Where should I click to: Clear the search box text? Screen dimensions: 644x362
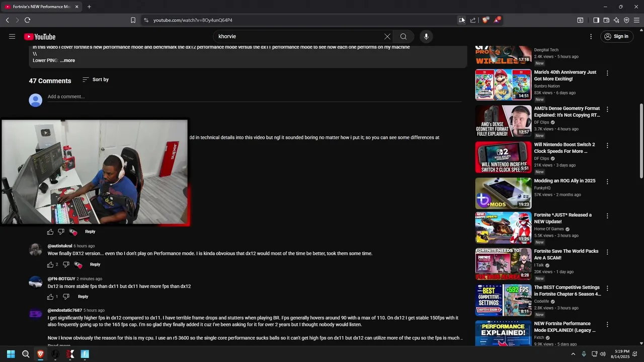tap(387, 36)
